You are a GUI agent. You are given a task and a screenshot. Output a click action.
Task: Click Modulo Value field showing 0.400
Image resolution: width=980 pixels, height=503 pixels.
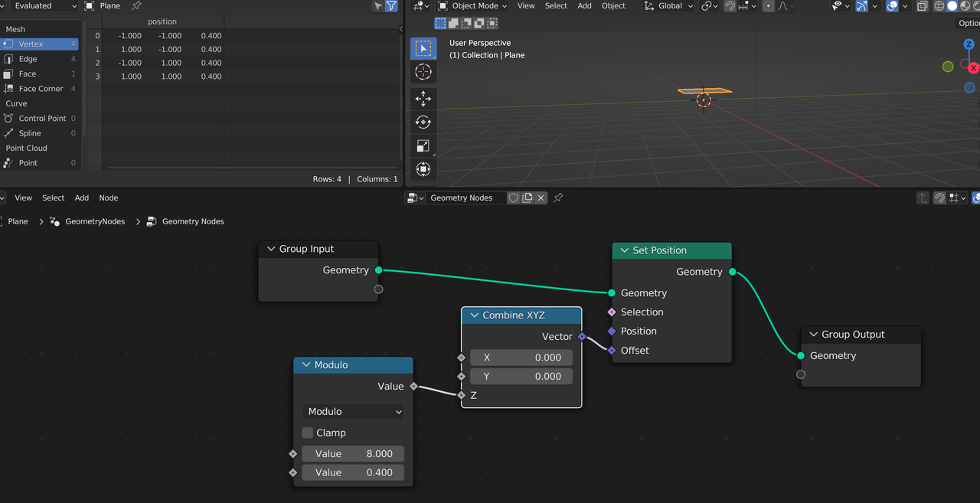pyautogui.click(x=353, y=473)
